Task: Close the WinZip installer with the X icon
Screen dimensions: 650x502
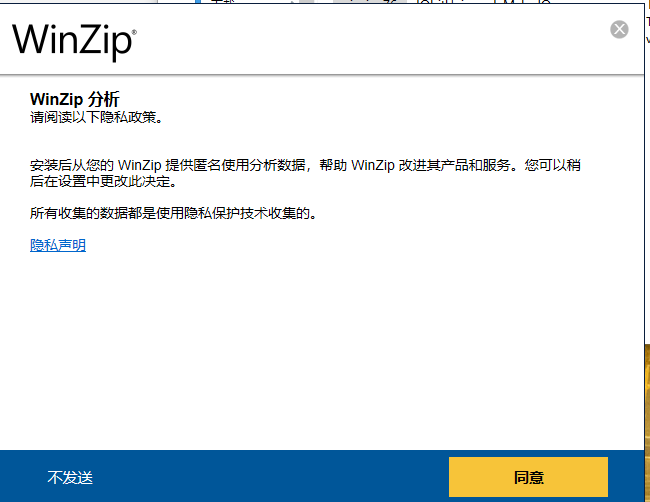Action: click(619, 29)
